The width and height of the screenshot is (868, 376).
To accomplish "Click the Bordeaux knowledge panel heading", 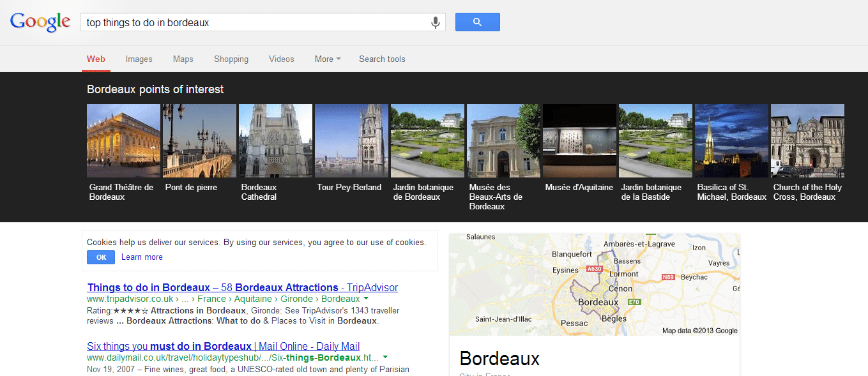I will pyautogui.click(x=499, y=358).
